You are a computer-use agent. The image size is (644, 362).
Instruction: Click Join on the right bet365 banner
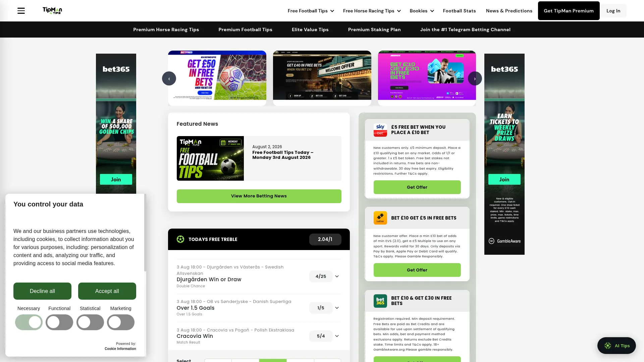pyautogui.click(x=504, y=179)
